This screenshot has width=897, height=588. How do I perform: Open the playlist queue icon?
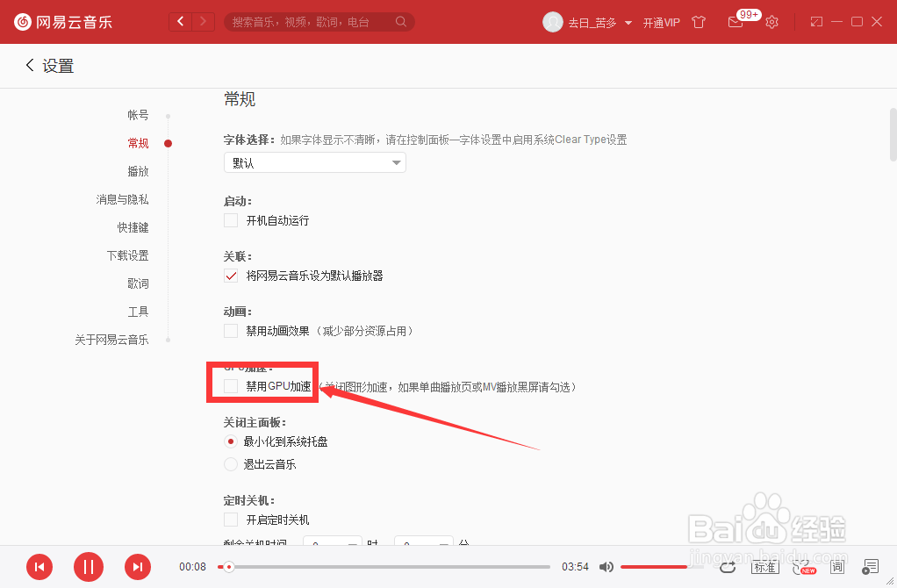click(x=870, y=567)
